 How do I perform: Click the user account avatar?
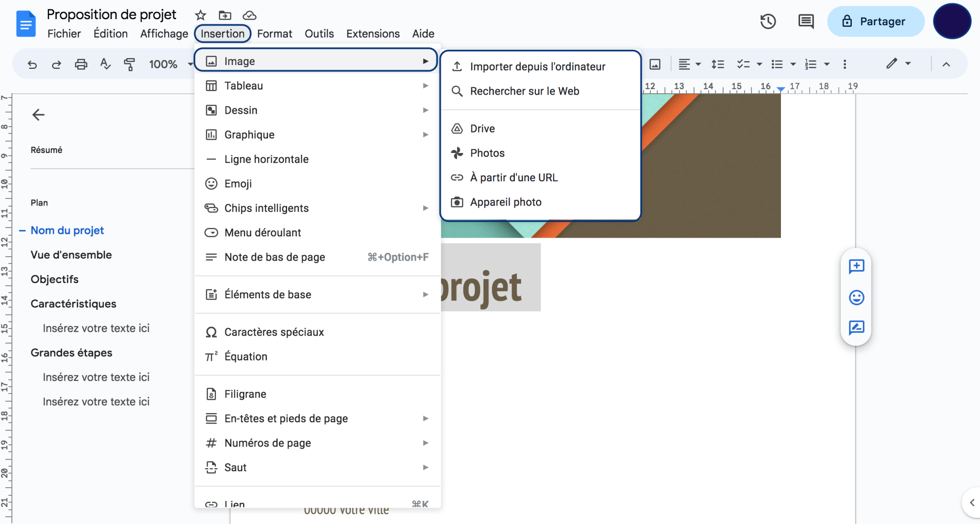click(x=952, y=22)
